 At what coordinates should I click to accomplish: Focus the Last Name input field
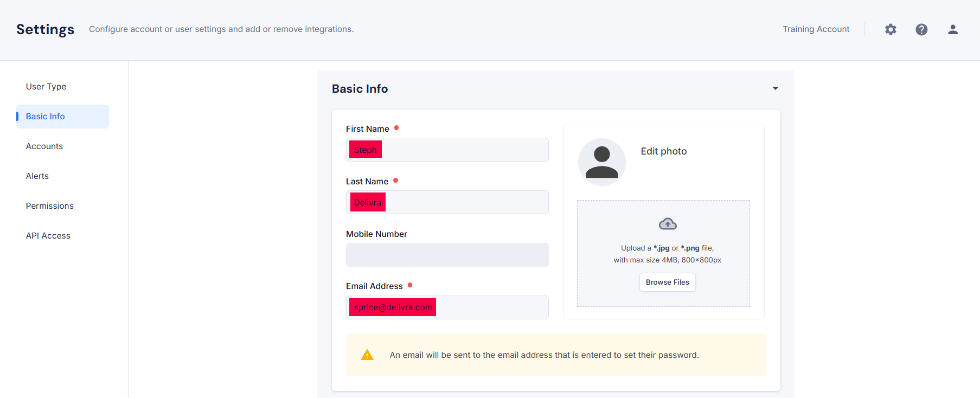tap(447, 202)
